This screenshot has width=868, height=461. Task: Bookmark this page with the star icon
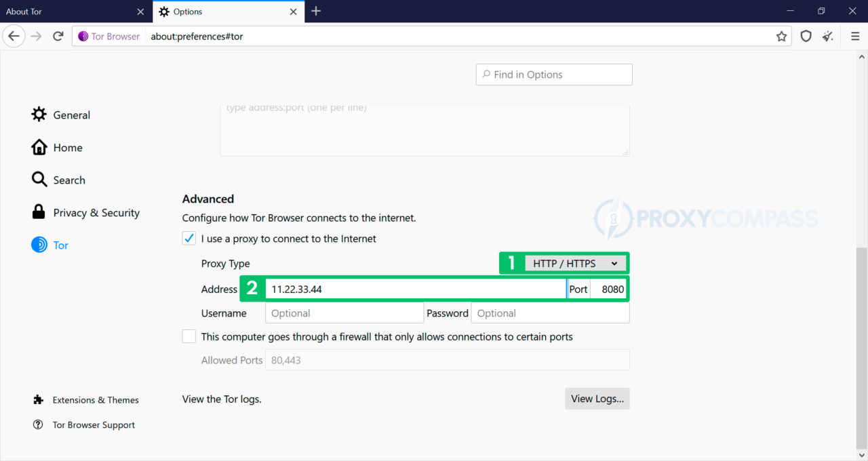pyautogui.click(x=781, y=36)
